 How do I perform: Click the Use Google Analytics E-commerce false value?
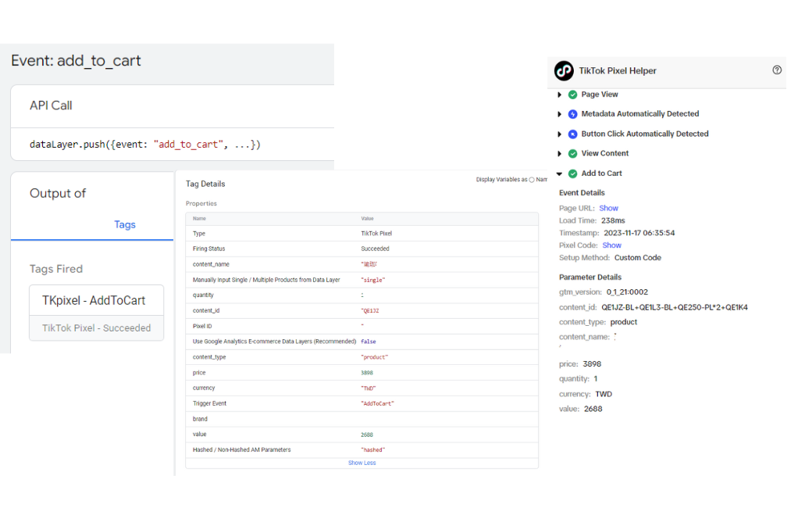(369, 342)
